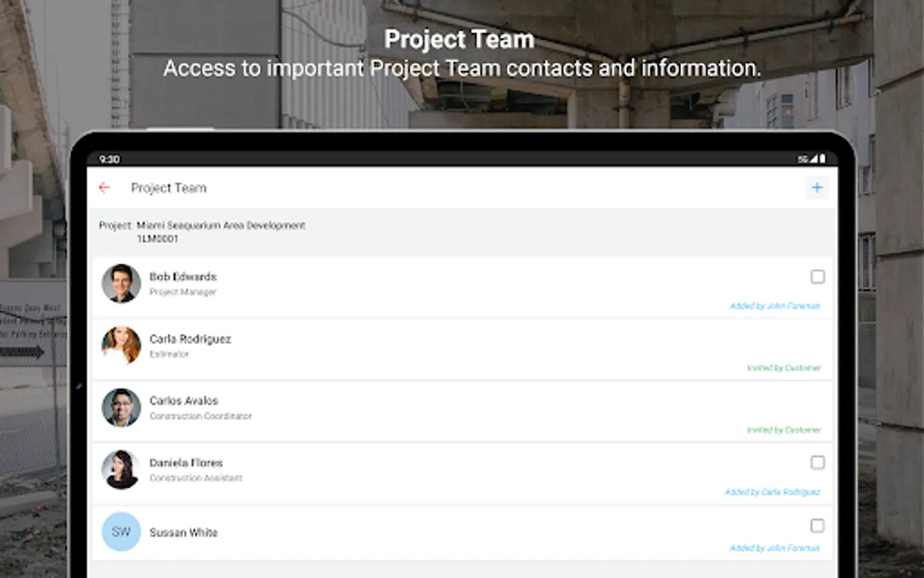924x578 pixels.
Task: Click 'Added by Carla Rodriguez' label
Action: coord(772,492)
